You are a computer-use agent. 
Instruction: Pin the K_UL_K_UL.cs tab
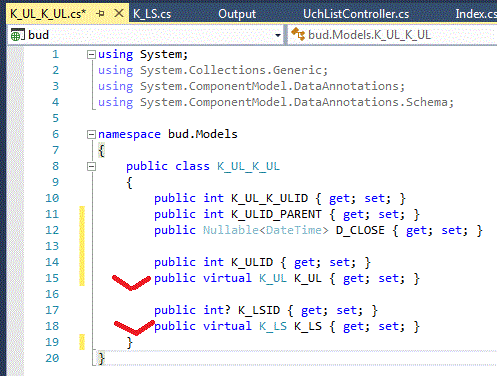100,14
